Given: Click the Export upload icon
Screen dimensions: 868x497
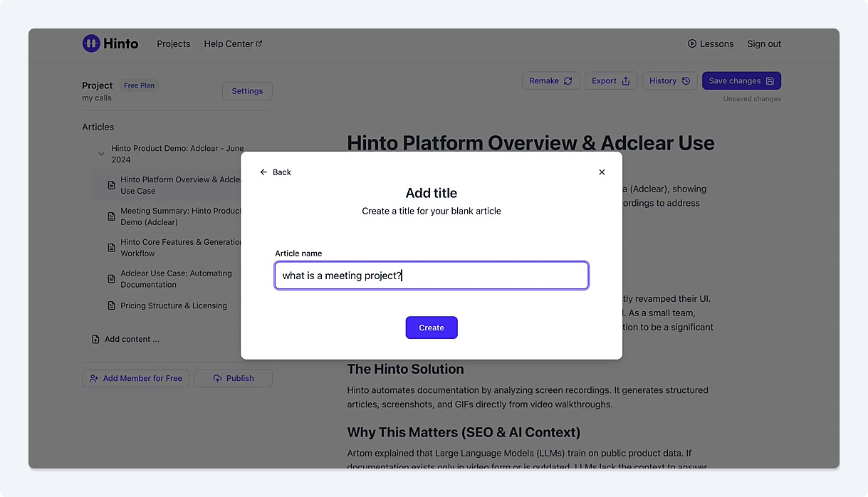Looking at the screenshot, I should [x=626, y=81].
